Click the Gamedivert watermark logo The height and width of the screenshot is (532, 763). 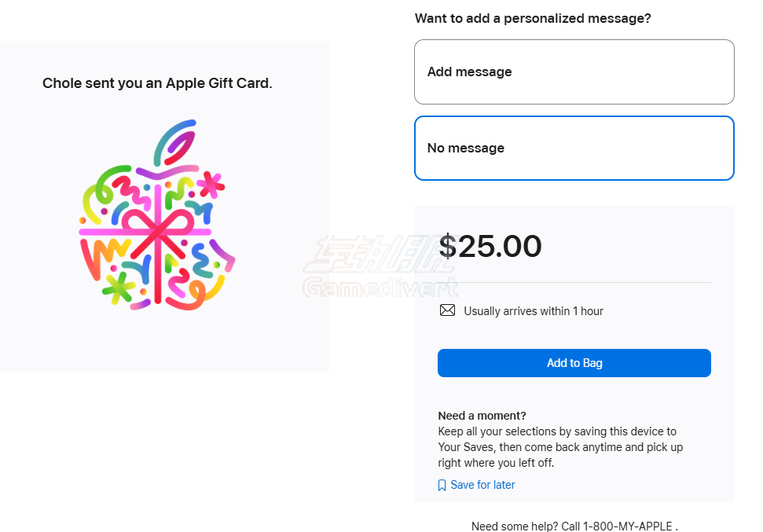pos(381,266)
